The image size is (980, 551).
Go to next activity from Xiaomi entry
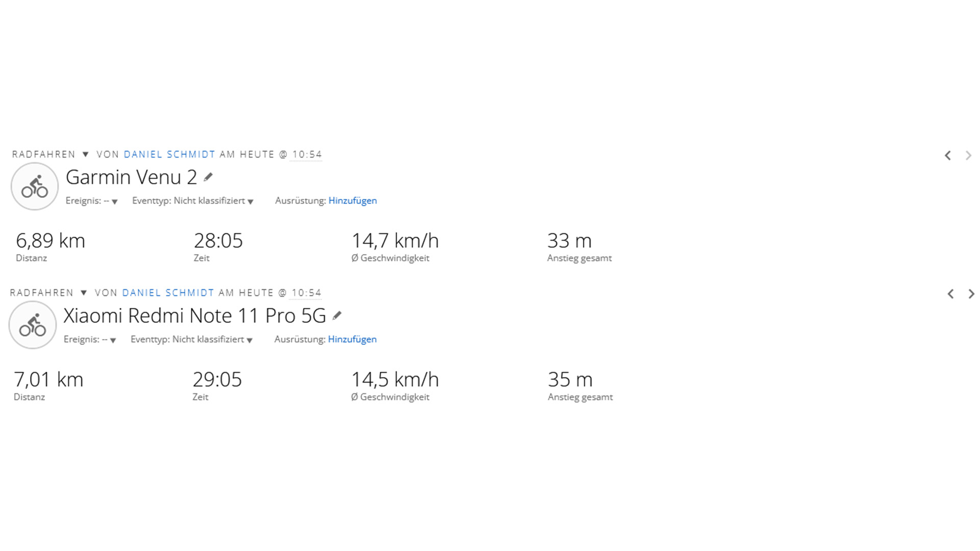point(971,294)
